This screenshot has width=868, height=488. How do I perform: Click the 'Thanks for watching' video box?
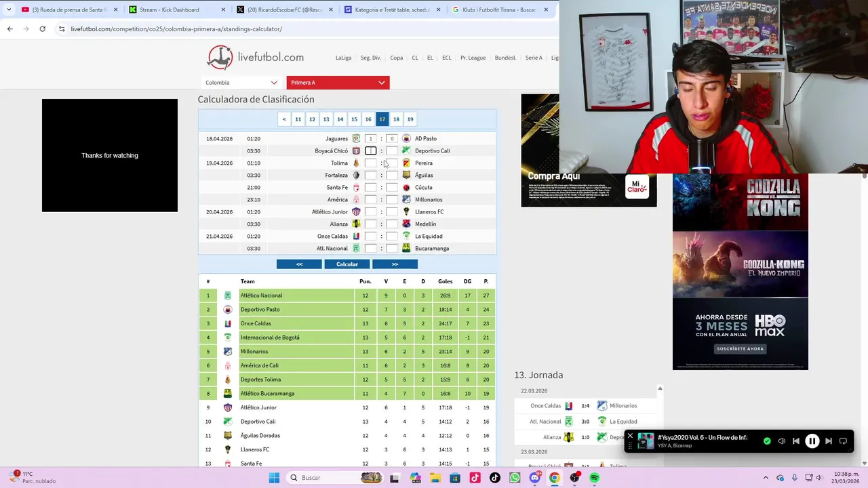[110, 155]
